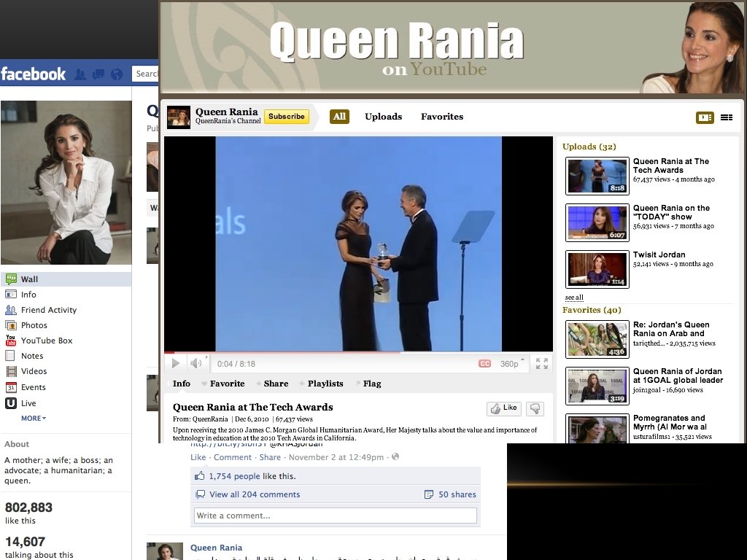Play the video

click(x=175, y=363)
